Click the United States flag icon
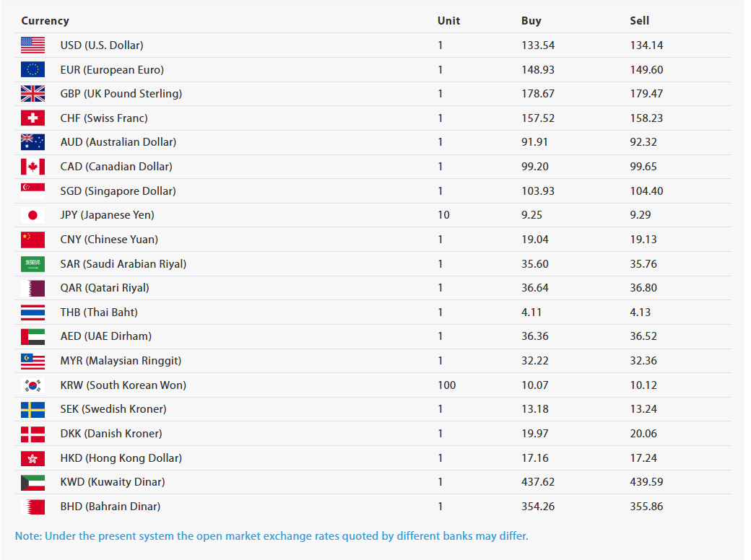This screenshot has height=560, width=751. [x=32, y=45]
